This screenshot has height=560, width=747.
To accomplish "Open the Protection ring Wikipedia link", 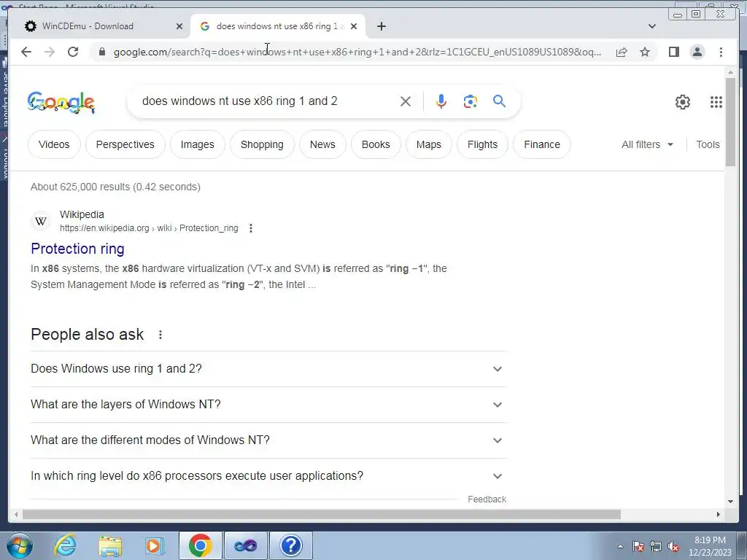I will pos(77,249).
